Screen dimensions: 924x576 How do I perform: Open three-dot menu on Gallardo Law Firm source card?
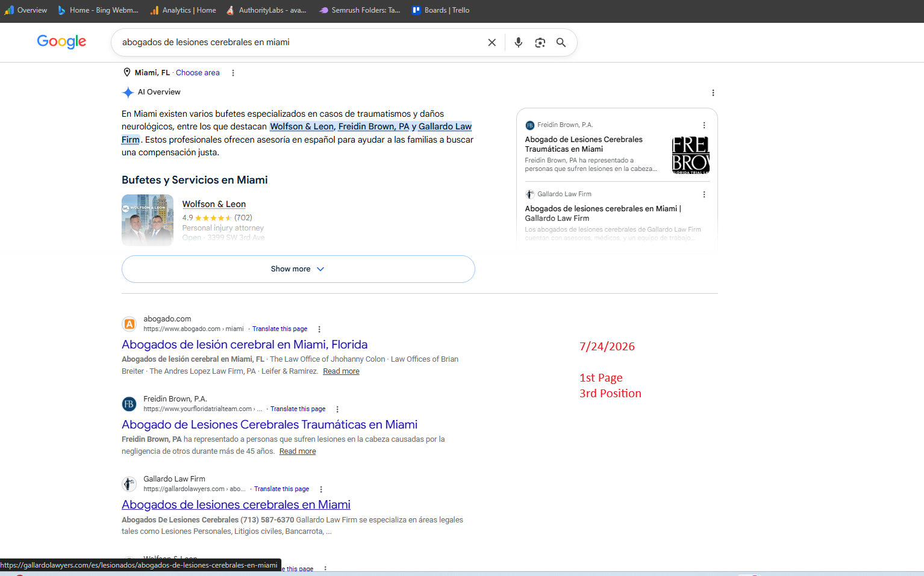point(704,194)
